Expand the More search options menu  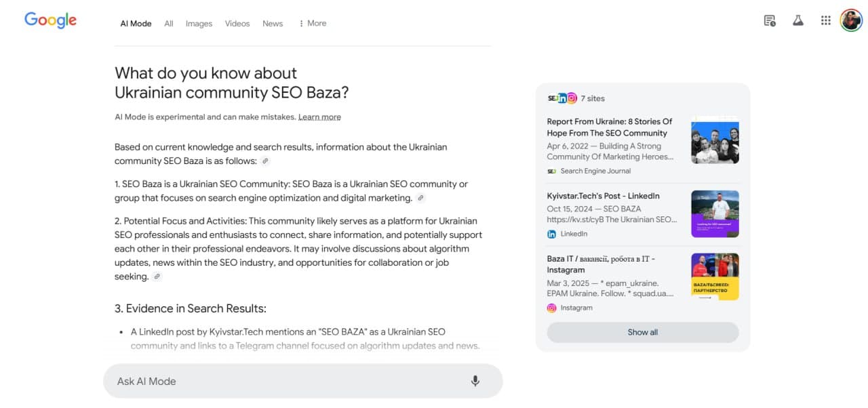click(312, 23)
